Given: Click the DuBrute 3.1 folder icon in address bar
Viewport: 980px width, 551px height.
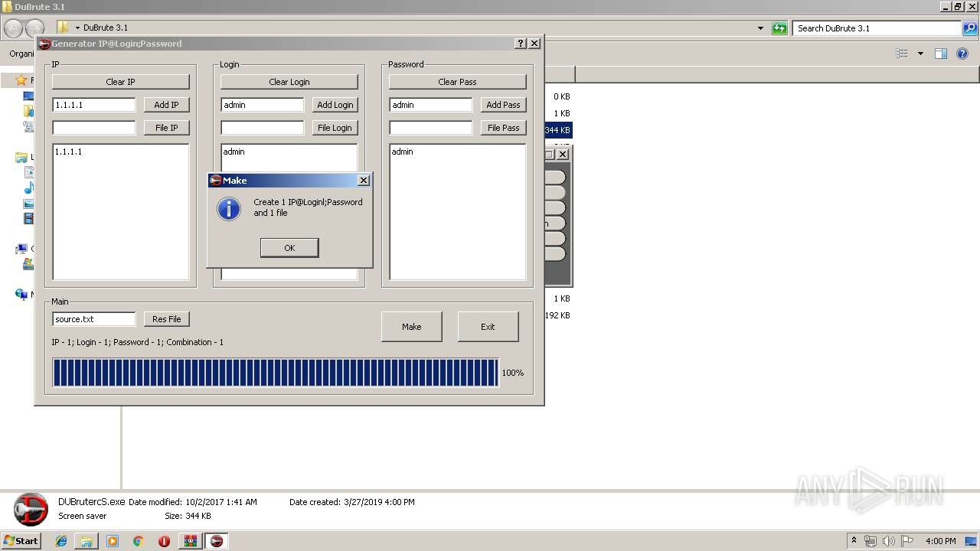Looking at the screenshot, I should (64, 28).
